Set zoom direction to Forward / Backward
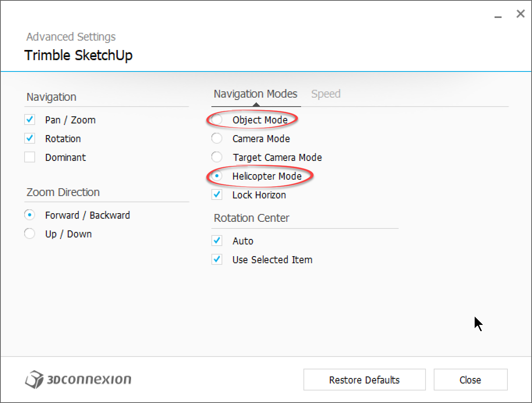532x403 pixels. (30, 215)
